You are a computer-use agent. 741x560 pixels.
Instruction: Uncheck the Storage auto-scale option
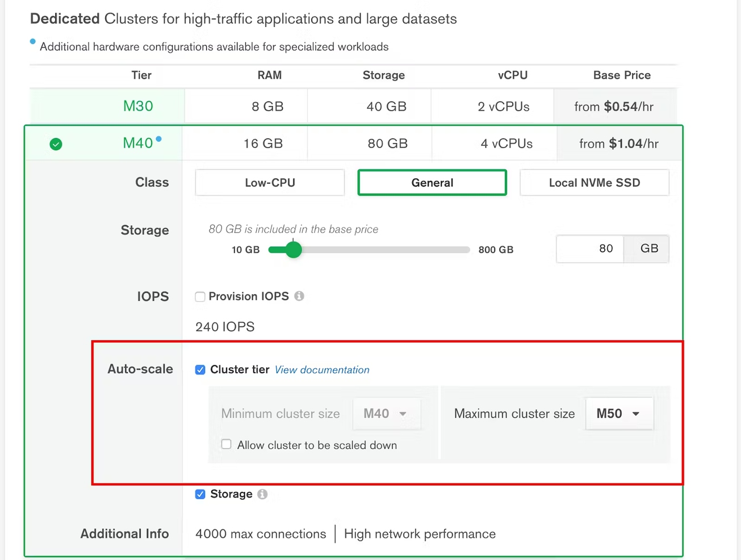(x=200, y=494)
